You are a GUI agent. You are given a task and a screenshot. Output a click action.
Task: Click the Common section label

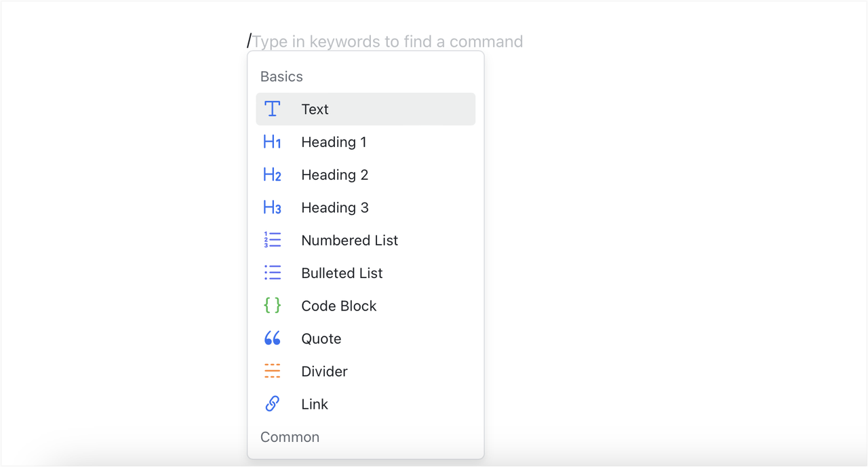[290, 436]
